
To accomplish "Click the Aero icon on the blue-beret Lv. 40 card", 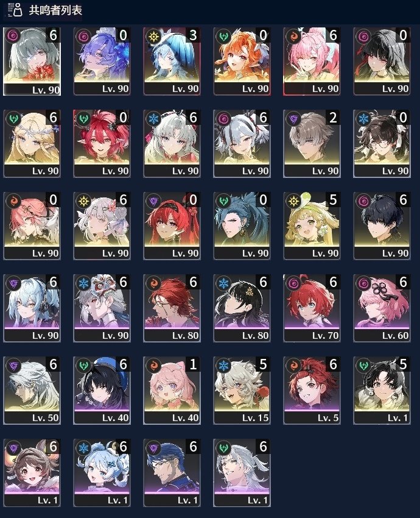I will click(83, 366).
